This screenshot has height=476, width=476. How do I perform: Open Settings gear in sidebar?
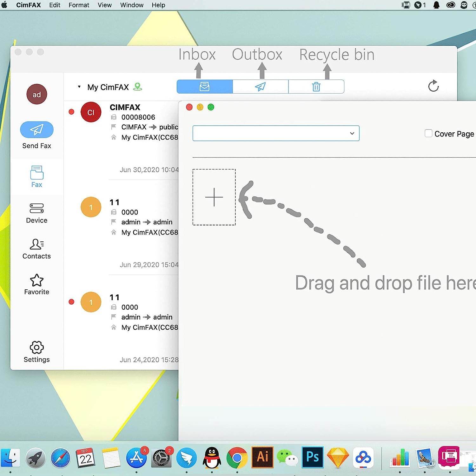click(x=36, y=352)
